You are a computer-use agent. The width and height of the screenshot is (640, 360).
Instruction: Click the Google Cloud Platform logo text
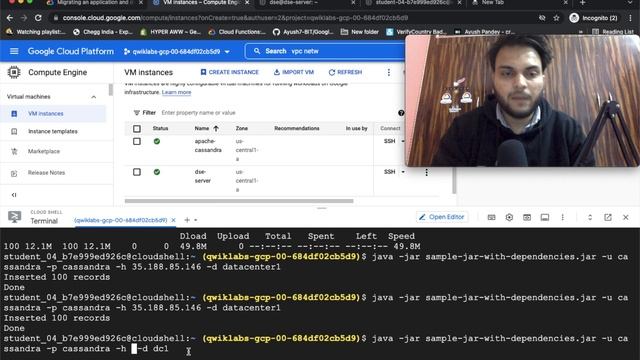pyautogui.click(x=71, y=51)
